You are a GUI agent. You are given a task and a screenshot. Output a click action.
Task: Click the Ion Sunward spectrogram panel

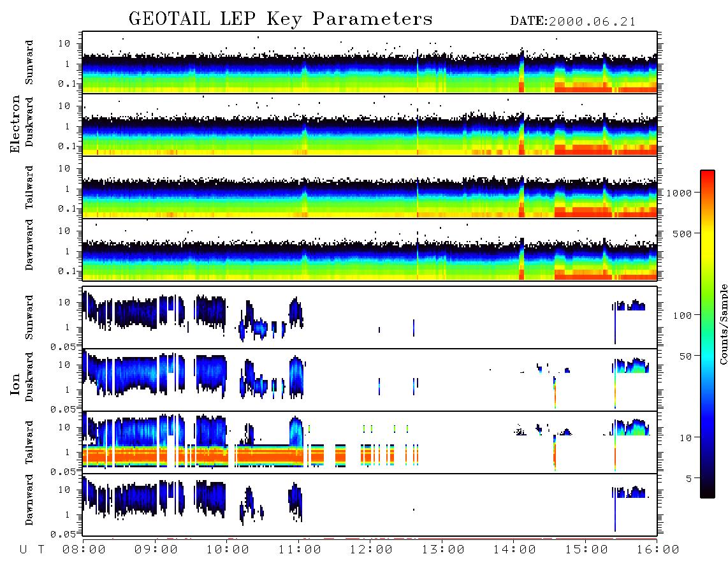[370, 317]
